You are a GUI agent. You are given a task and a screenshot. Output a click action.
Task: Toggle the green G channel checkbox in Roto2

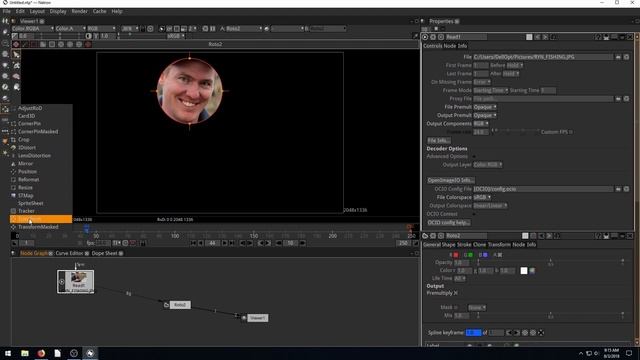tap(471, 255)
